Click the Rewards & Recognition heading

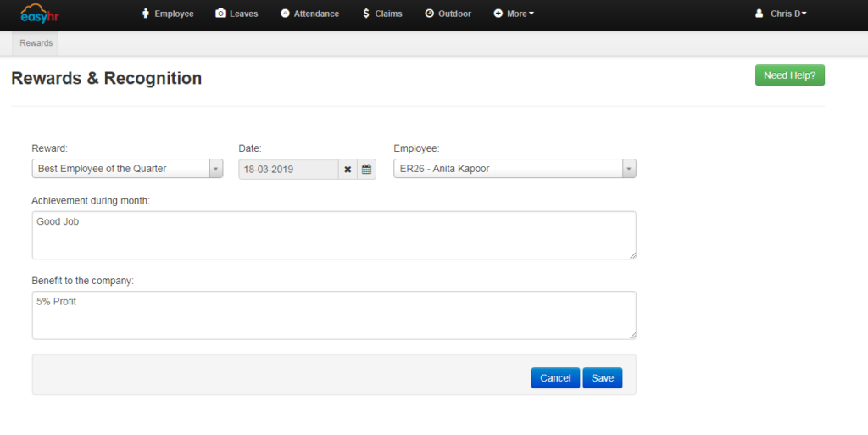[x=106, y=79]
